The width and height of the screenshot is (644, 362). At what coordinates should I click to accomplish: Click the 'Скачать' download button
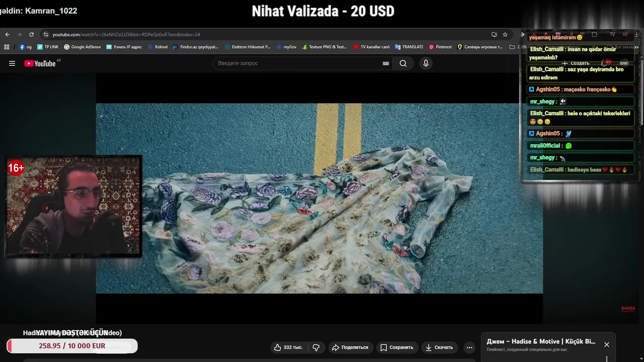pyautogui.click(x=439, y=347)
